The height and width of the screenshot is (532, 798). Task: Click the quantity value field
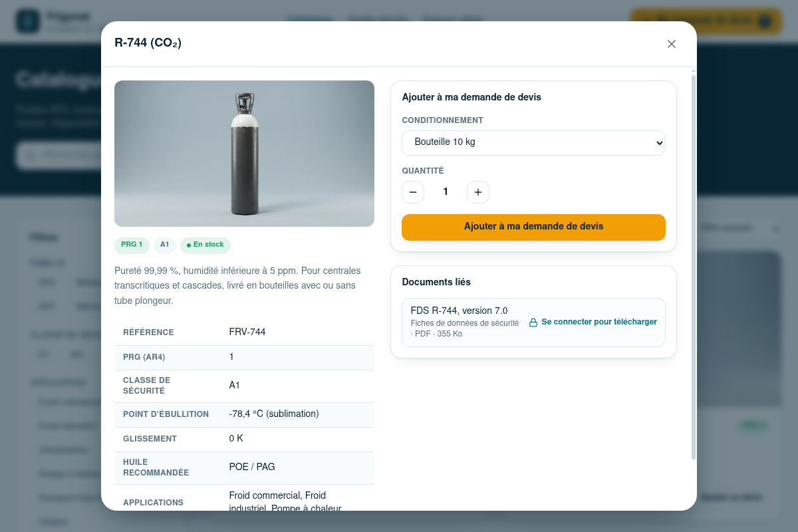click(446, 192)
